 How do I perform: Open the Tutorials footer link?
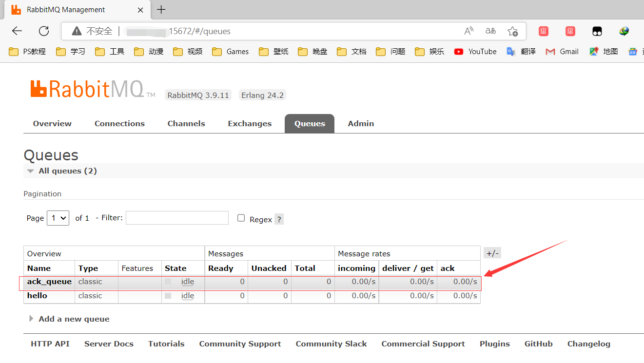[x=166, y=344]
